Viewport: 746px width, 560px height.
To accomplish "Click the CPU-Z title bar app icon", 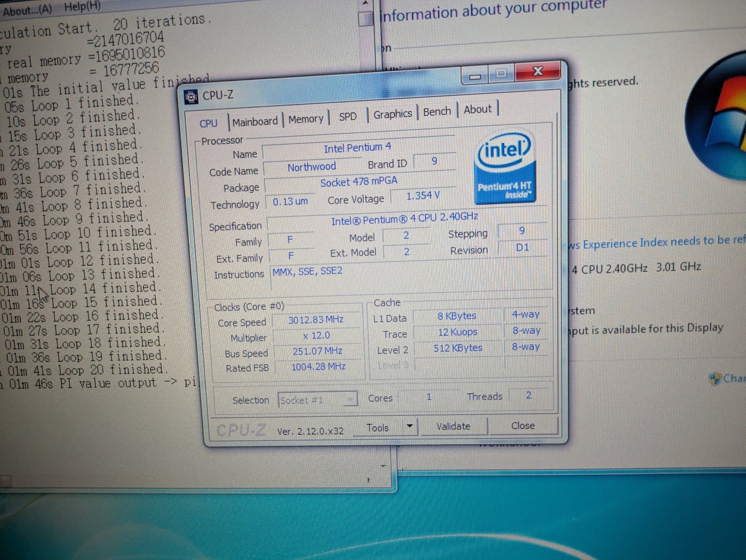I will 191,97.
